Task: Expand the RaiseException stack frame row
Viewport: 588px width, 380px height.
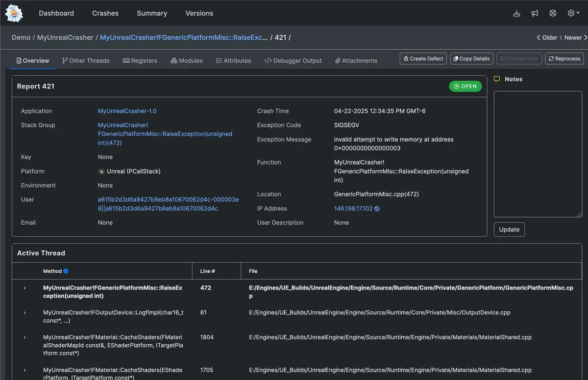Action: click(x=24, y=288)
